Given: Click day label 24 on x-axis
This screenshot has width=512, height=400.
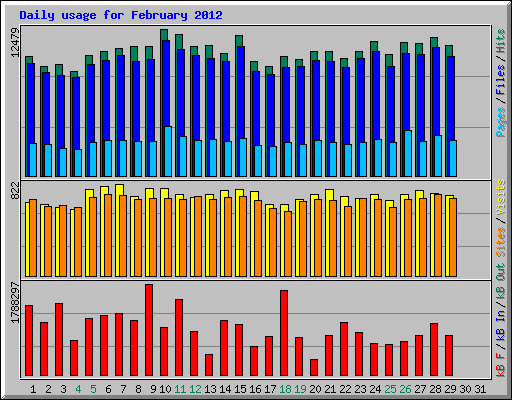Looking at the screenshot, I should tap(375, 389).
